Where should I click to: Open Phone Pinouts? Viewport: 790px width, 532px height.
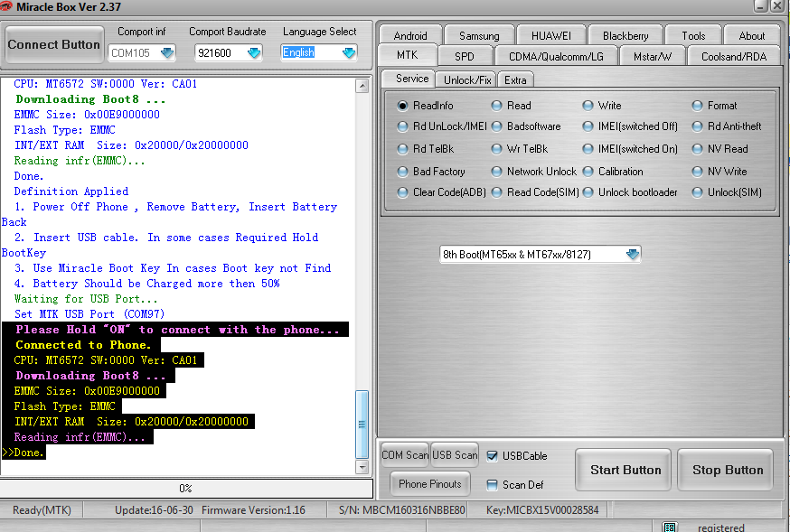point(430,484)
